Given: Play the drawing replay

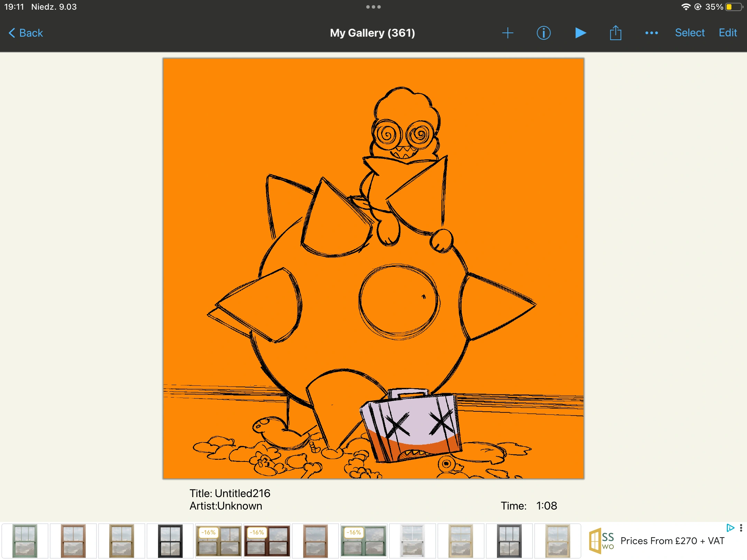Looking at the screenshot, I should click(x=580, y=33).
